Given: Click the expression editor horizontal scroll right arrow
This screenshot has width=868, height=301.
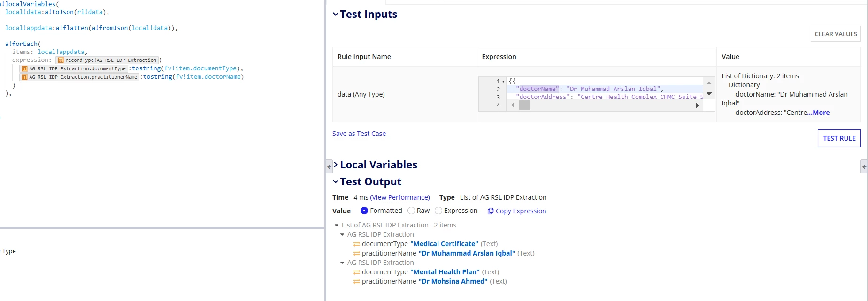Looking at the screenshot, I should coord(698,105).
